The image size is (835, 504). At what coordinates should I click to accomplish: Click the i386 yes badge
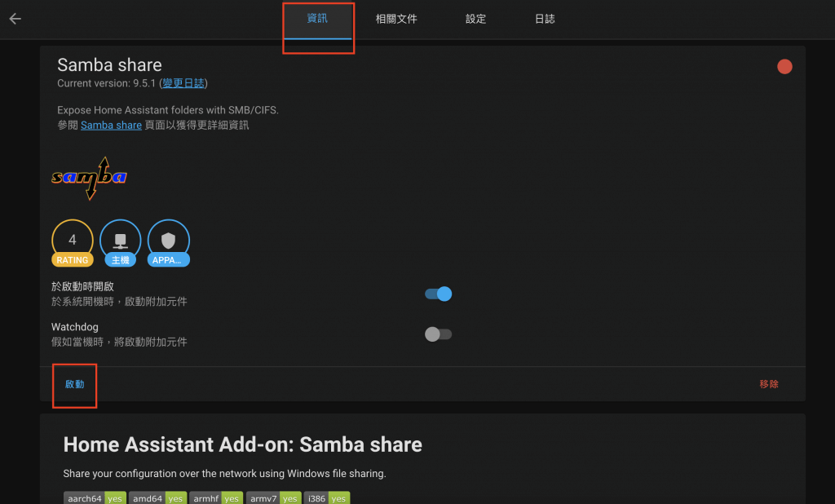click(x=327, y=498)
